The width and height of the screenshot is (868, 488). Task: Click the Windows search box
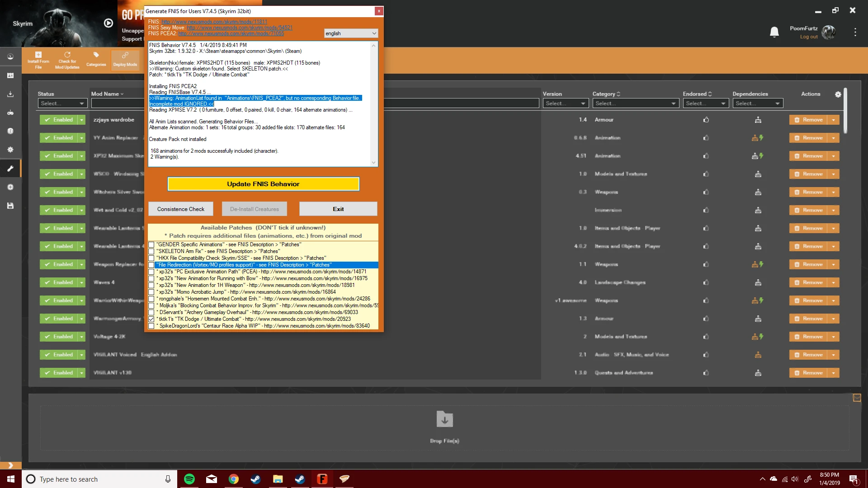[99, 479]
